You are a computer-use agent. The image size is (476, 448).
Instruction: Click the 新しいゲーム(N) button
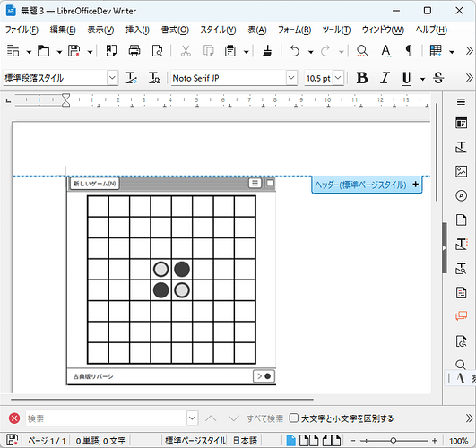pyautogui.click(x=95, y=184)
